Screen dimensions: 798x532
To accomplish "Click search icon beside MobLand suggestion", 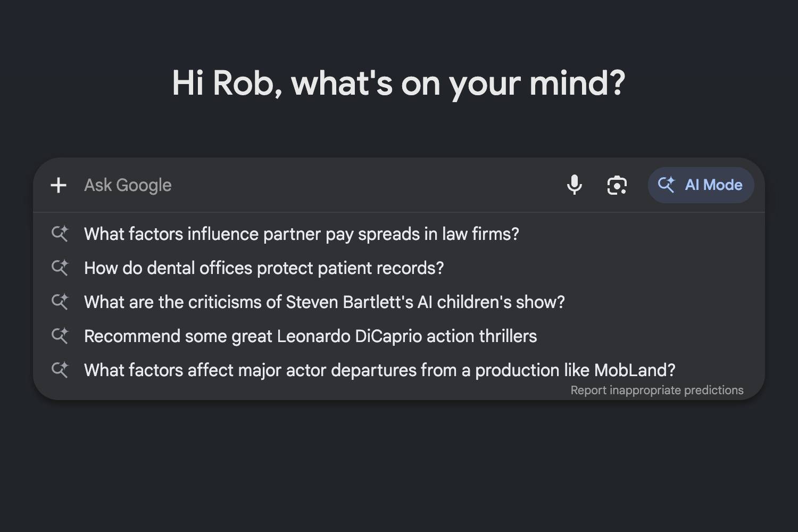I will coord(60,370).
